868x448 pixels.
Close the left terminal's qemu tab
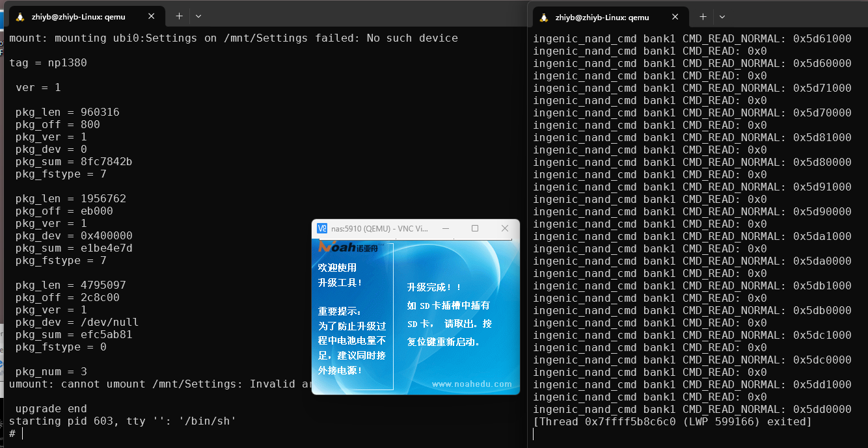tap(152, 17)
